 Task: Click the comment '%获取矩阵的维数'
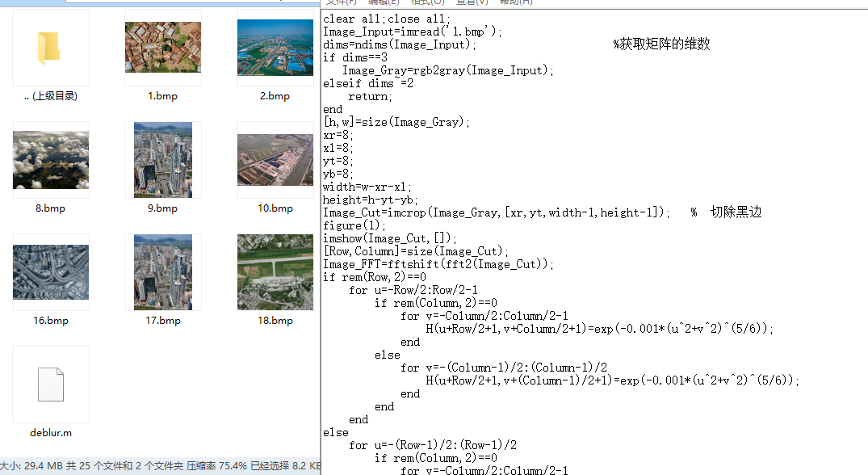(x=661, y=44)
